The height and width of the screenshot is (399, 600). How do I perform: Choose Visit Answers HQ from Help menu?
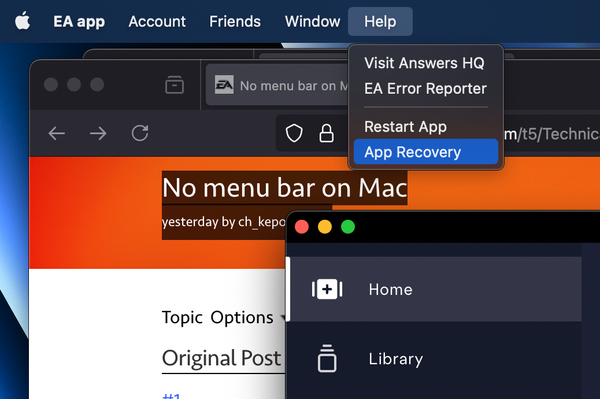pos(424,63)
